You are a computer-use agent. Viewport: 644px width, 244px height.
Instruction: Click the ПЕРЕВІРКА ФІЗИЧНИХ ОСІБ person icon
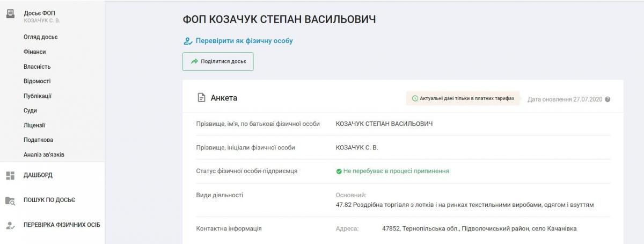point(10,225)
